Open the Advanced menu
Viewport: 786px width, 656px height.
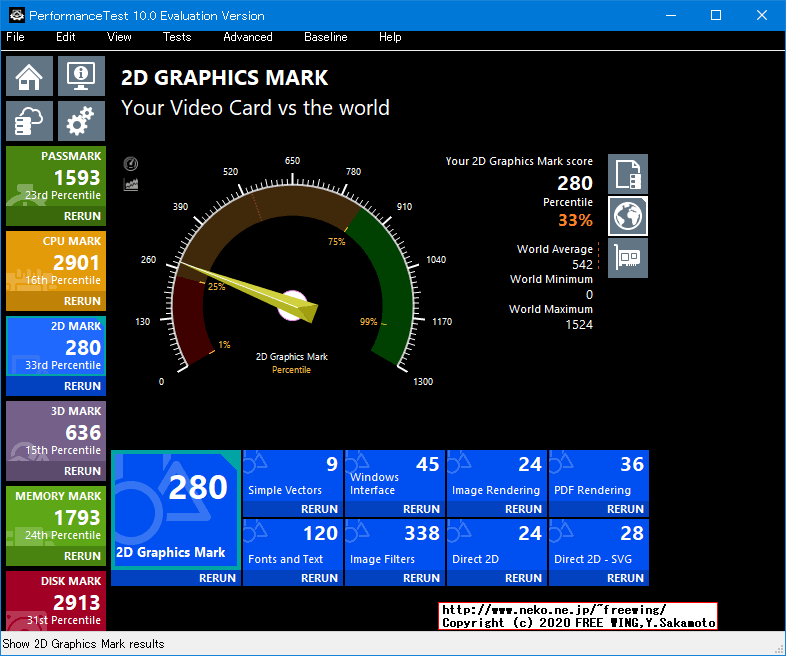(248, 37)
